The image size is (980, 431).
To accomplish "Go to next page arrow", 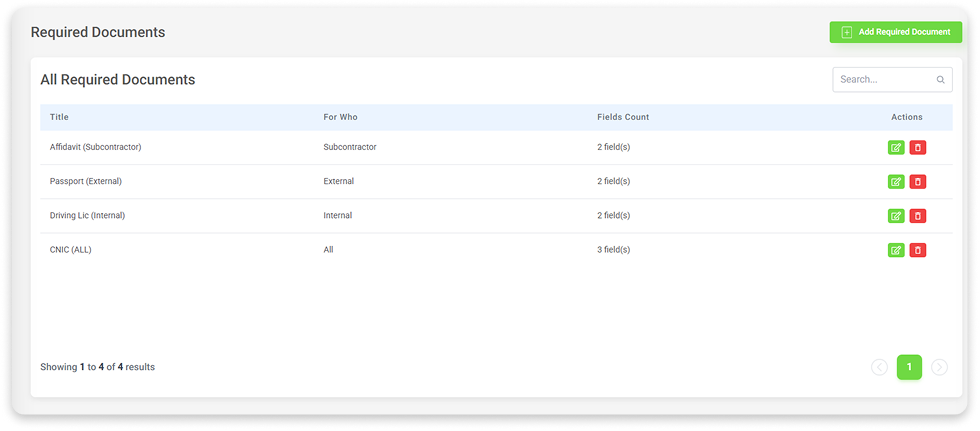I will click(939, 367).
